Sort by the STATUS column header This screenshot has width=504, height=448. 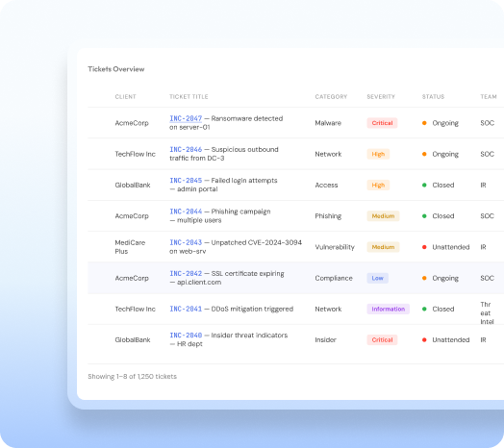click(x=433, y=97)
